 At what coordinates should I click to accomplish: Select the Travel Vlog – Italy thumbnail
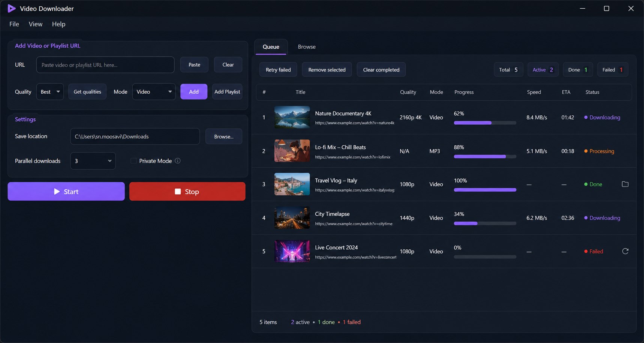(x=292, y=184)
